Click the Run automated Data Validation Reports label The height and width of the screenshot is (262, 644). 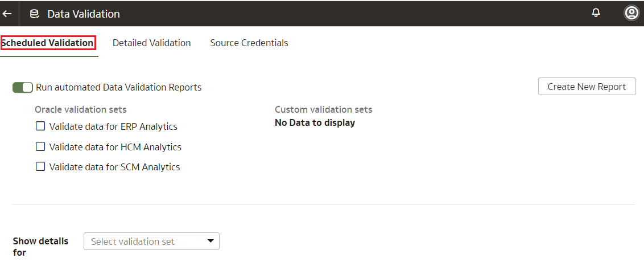(118, 87)
